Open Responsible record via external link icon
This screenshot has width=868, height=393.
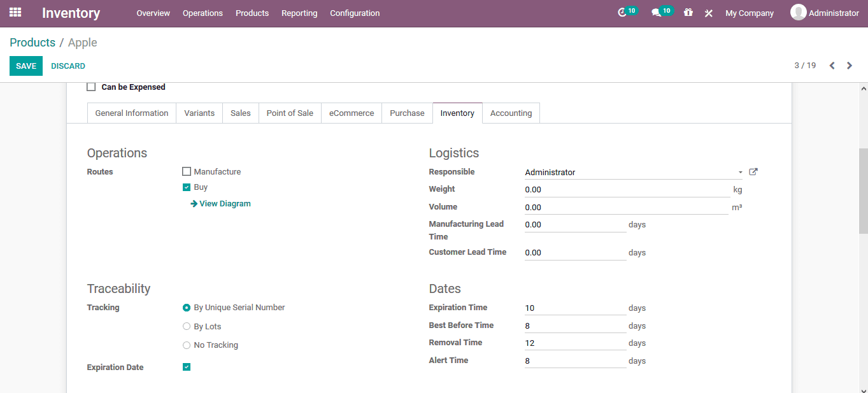tap(753, 171)
